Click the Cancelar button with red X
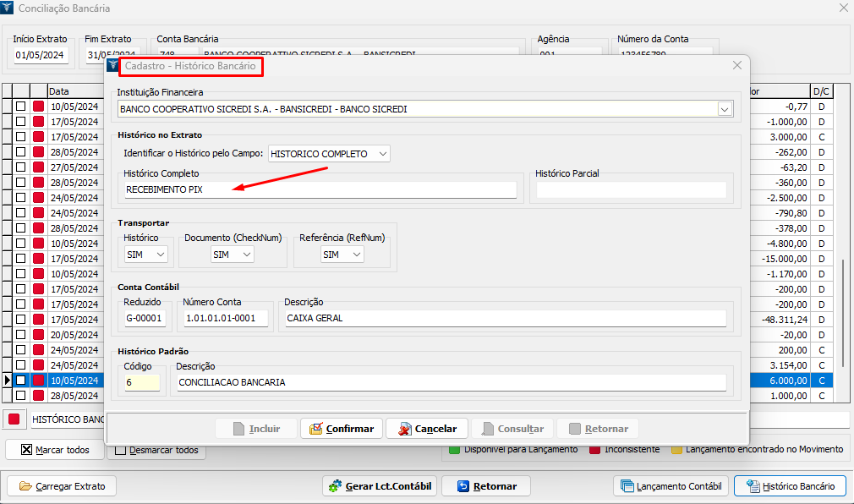Image resolution: width=854 pixels, height=504 pixels. pos(427,429)
